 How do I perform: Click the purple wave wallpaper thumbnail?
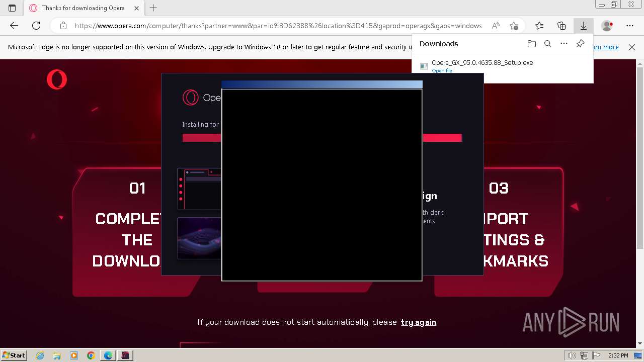click(x=199, y=238)
